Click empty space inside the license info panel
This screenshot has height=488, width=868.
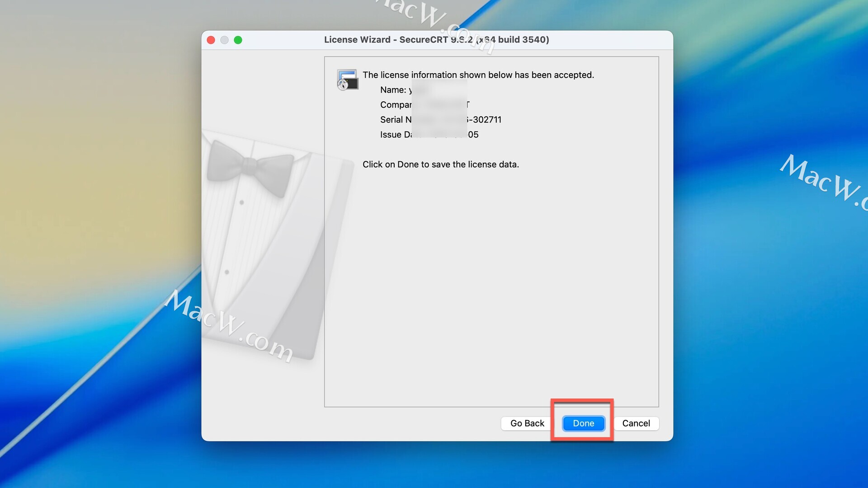click(x=491, y=289)
